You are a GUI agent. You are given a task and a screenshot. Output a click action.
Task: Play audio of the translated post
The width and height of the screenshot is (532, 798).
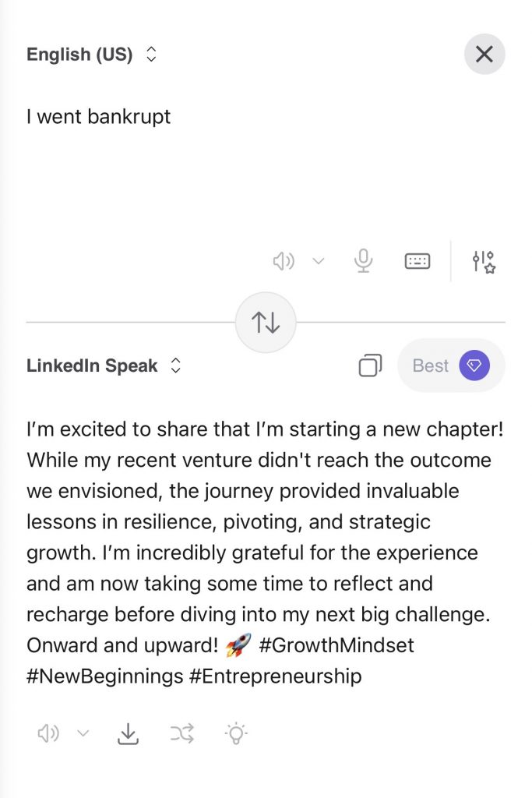(48, 733)
